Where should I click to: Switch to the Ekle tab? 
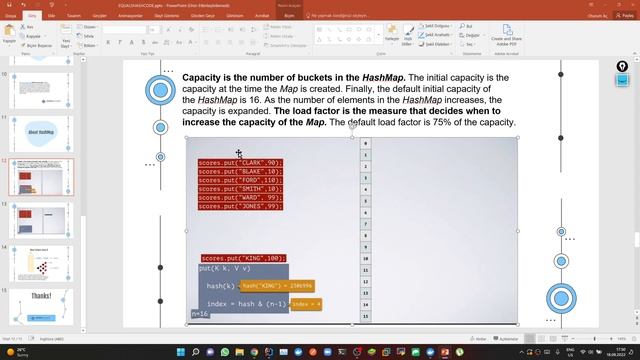click(x=51, y=16)
